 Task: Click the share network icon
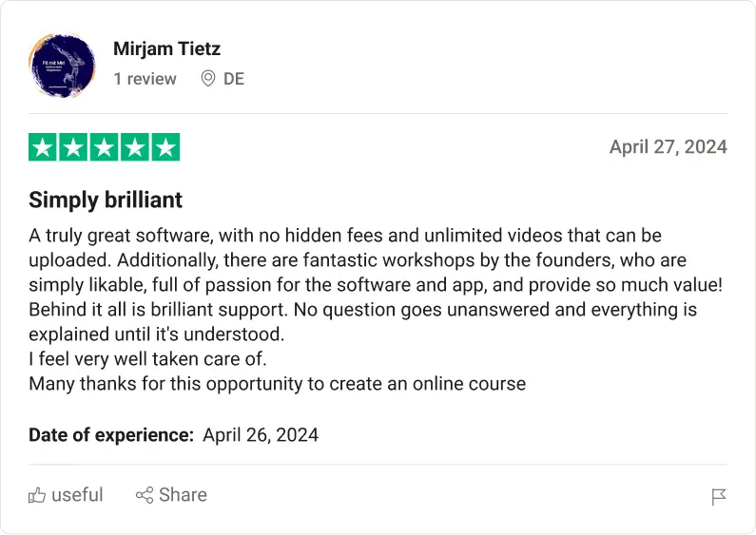pos(145,495)
